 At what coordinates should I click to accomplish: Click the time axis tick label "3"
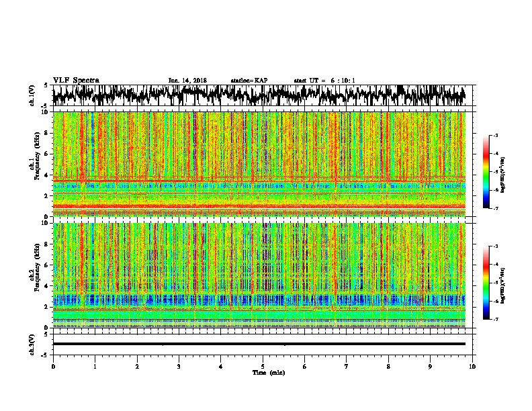point(179,367)
